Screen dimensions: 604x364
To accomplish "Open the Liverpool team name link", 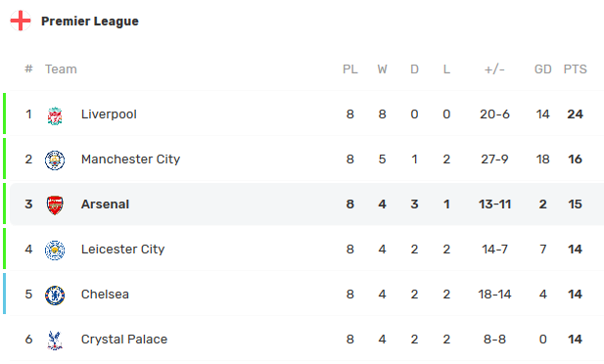I will [x=109, y=114].
